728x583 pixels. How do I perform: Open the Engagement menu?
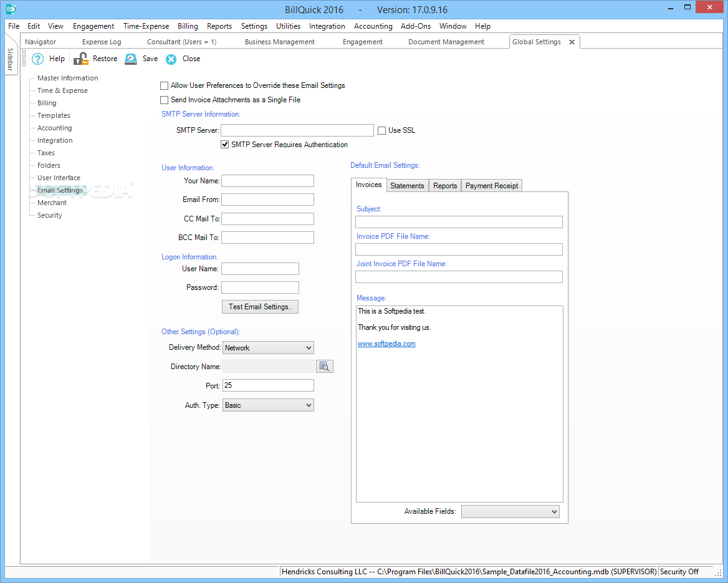coord(93,26)
